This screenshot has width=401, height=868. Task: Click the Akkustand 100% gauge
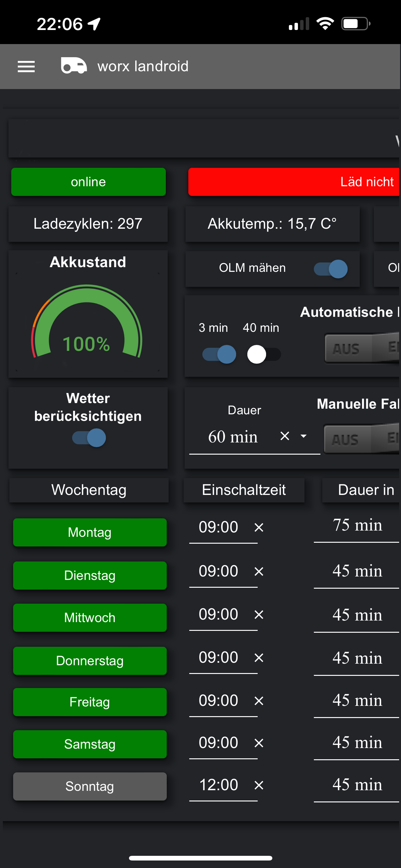click(87, 322)
